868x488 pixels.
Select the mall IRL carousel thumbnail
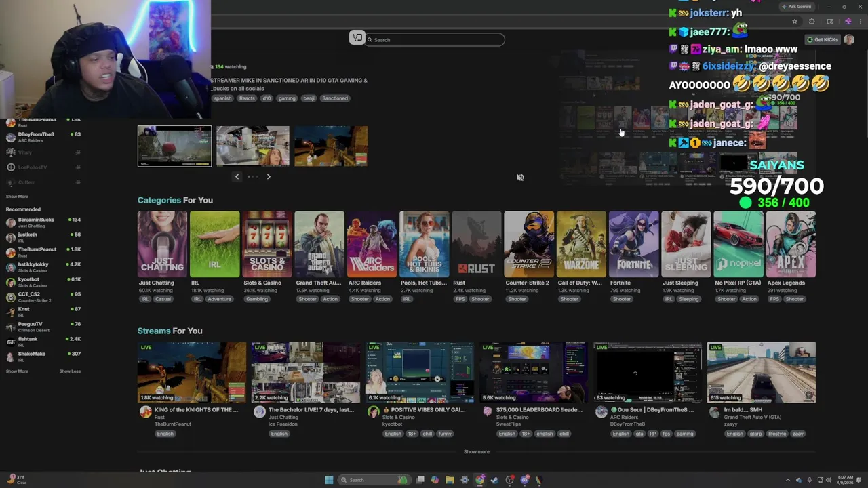(253, 146)
